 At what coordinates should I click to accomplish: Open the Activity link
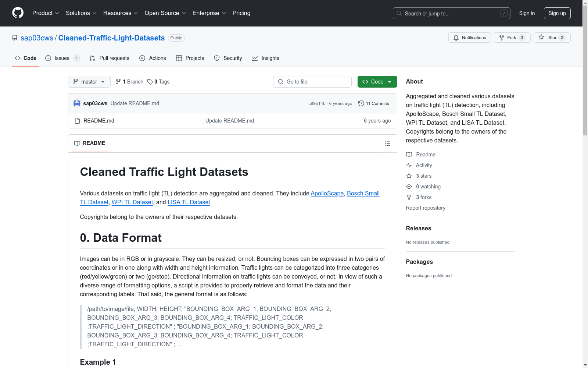[419, 165]
